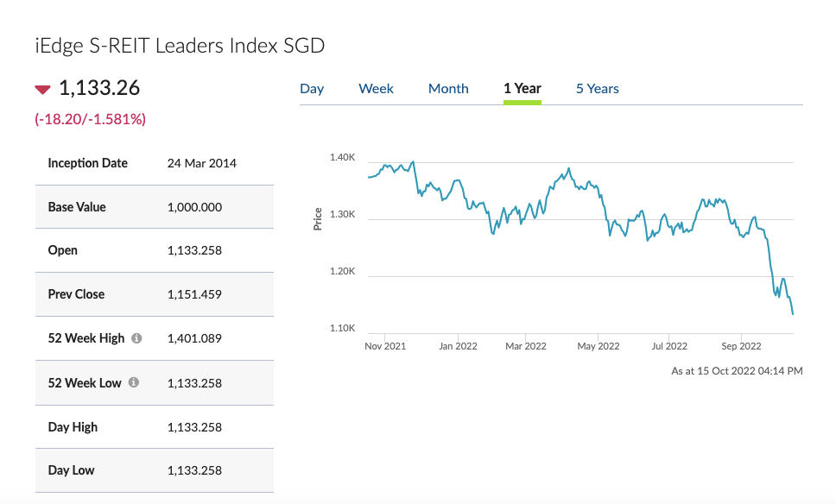This screenshot has width=836, height=504.
Task: Switch to the Week chart tab
Action: coord(376,89)
